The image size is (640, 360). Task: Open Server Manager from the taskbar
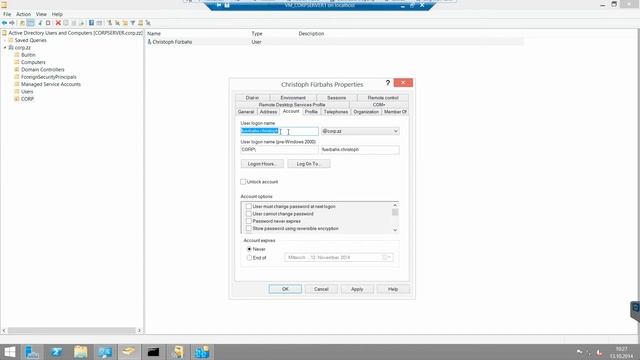32,352
